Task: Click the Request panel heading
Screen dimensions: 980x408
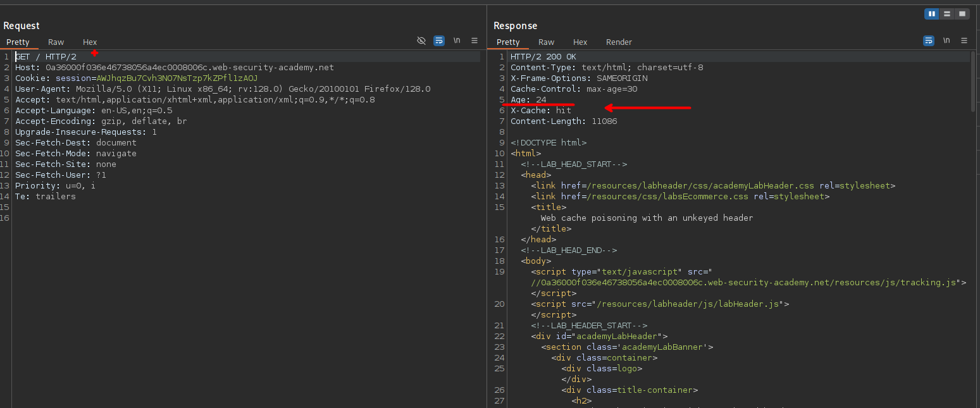Action: 22,26
